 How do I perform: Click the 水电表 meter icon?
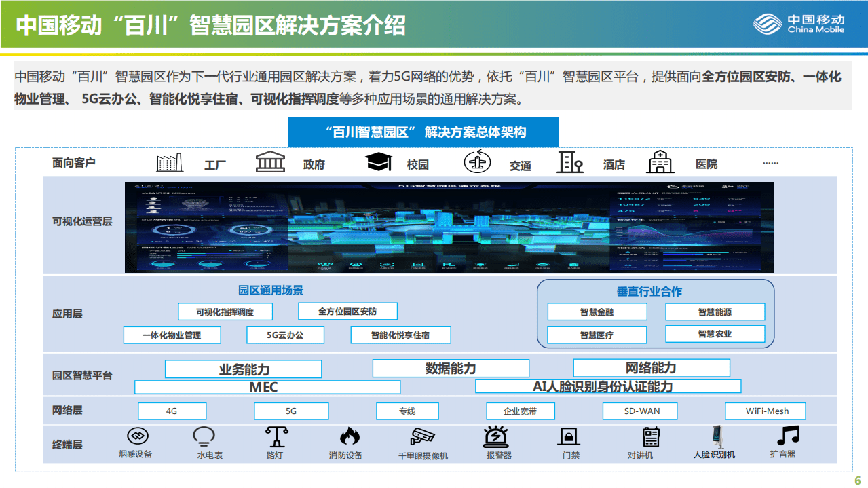203,436
